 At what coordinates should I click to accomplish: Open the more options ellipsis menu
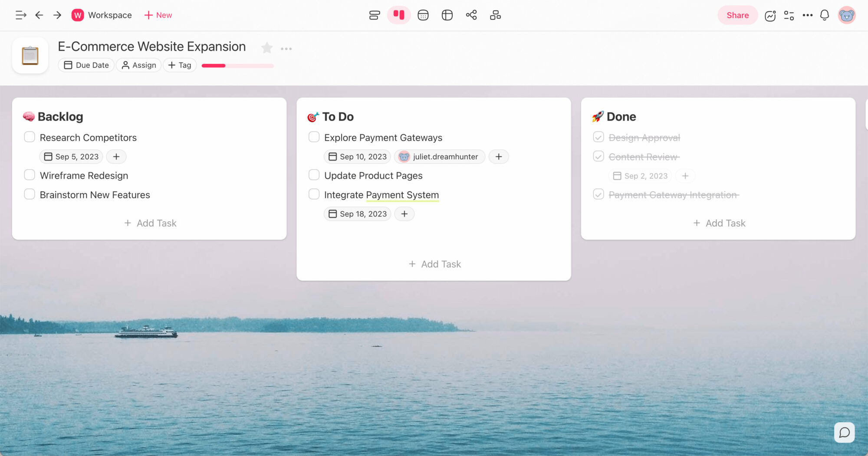pyautogui.click(x=808, y=15)
